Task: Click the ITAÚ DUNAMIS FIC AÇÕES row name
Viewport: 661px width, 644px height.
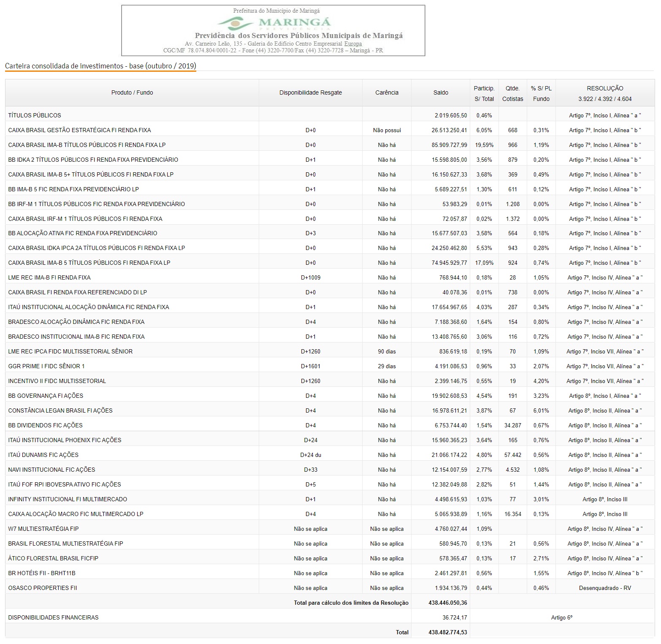Action: pos(43,455)
